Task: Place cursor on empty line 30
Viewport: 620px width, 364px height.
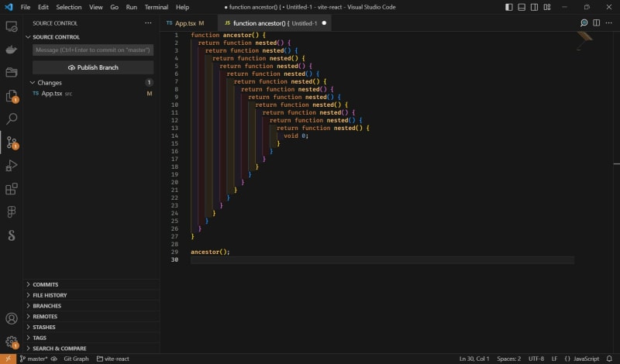Action: (x=382, y=259)
